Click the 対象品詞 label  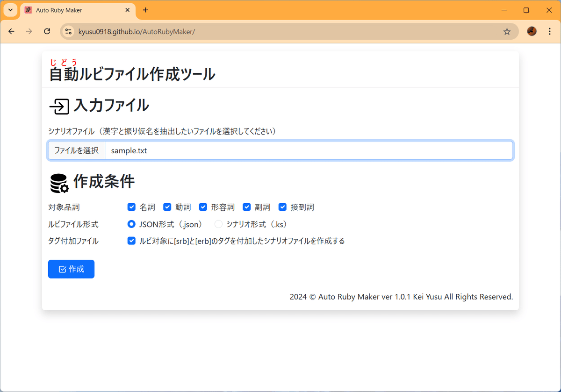click(64, 207)
